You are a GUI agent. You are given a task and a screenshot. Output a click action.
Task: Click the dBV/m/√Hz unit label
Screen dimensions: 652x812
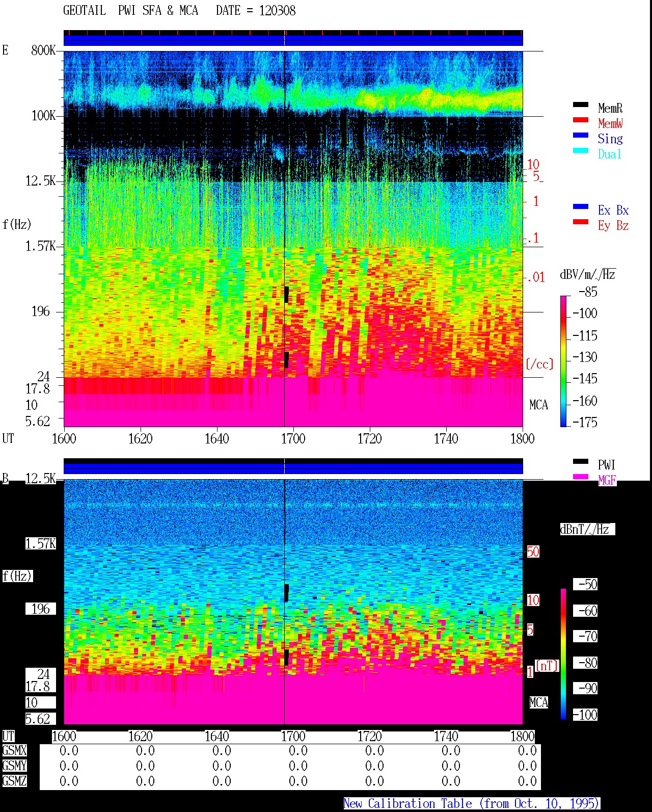coord(588,274)
